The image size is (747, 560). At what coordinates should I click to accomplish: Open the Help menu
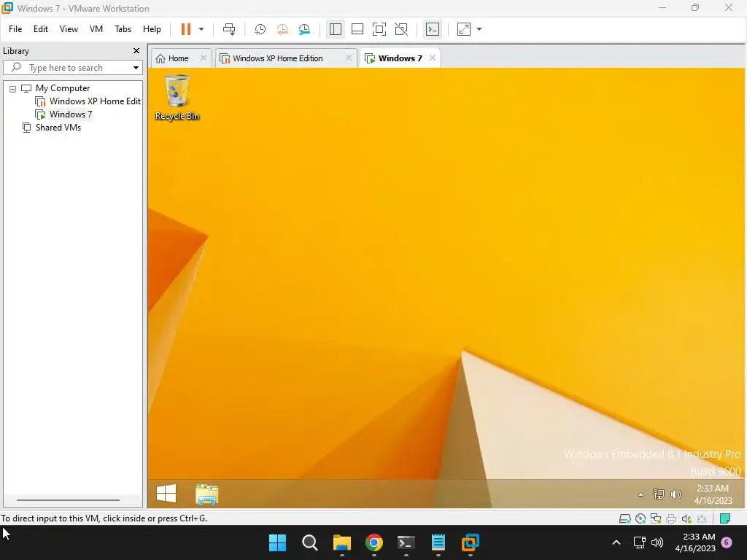pos(152,29)
